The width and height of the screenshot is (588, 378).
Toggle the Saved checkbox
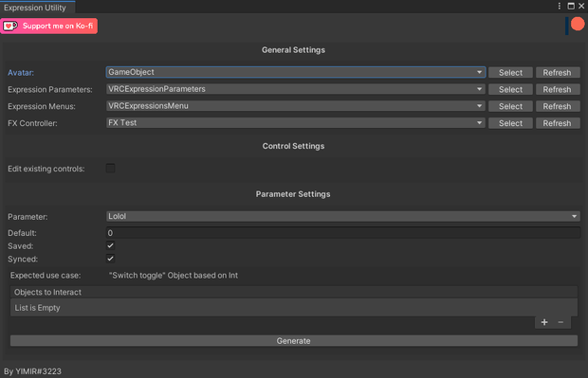tap(110, 245)
